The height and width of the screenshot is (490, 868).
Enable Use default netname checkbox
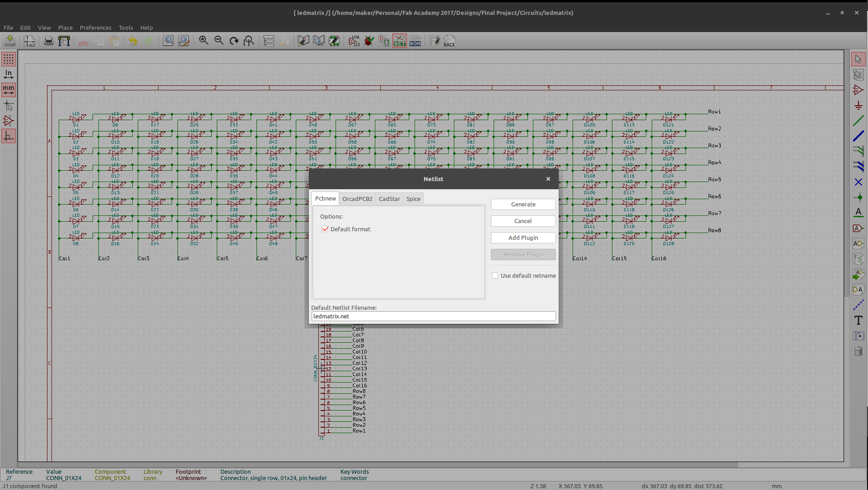(495, 275)
